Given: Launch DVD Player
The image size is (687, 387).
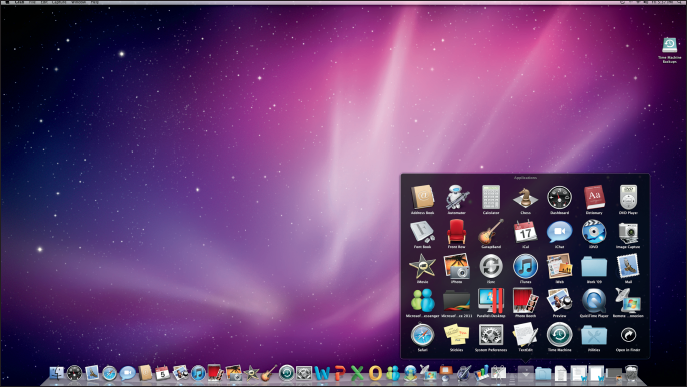Looking at the screenshot, I should (628, 197).
